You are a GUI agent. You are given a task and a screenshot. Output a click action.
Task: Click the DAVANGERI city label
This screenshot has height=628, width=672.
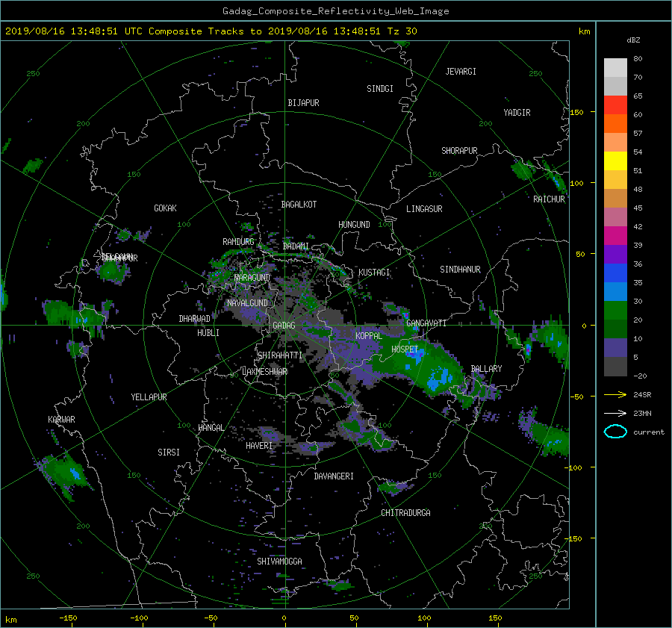click(334, 476)
